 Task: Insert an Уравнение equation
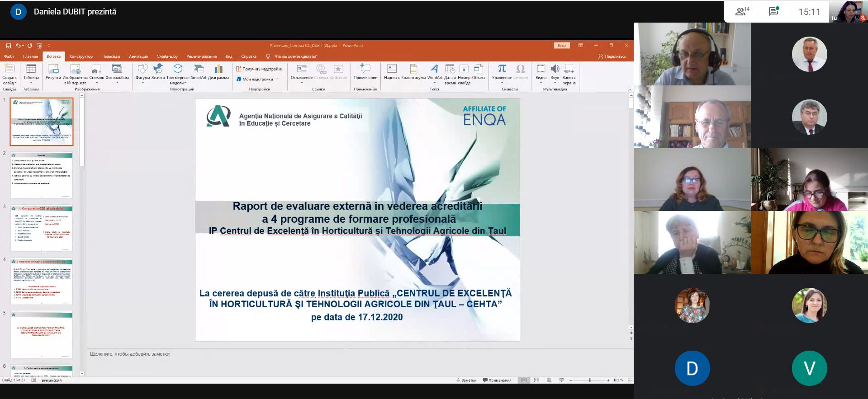coord(502,73)
